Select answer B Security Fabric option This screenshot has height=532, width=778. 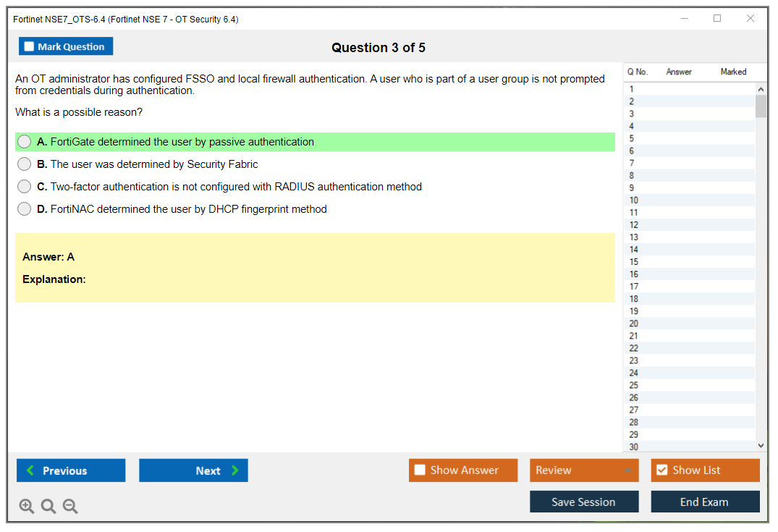(x=25, y=164)
